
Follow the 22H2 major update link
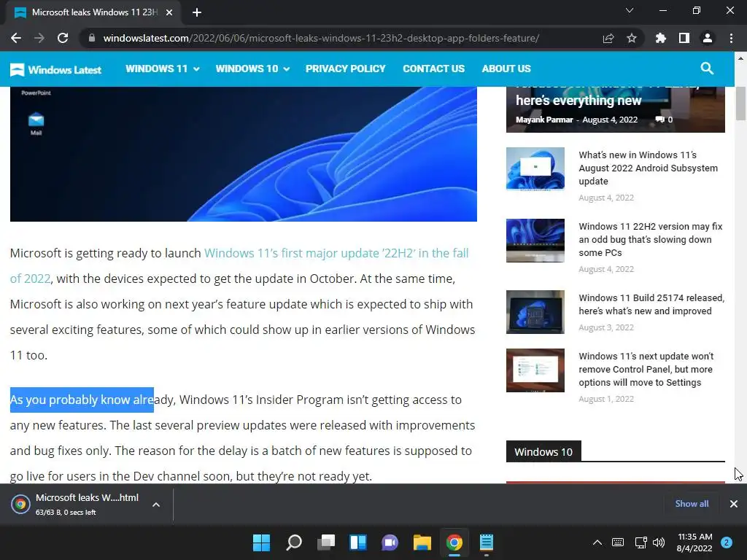pos(239,265)
